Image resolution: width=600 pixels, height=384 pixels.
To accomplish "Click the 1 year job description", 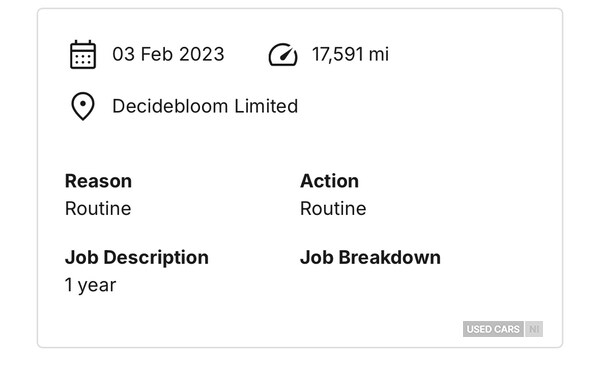I will click(90, 285).
